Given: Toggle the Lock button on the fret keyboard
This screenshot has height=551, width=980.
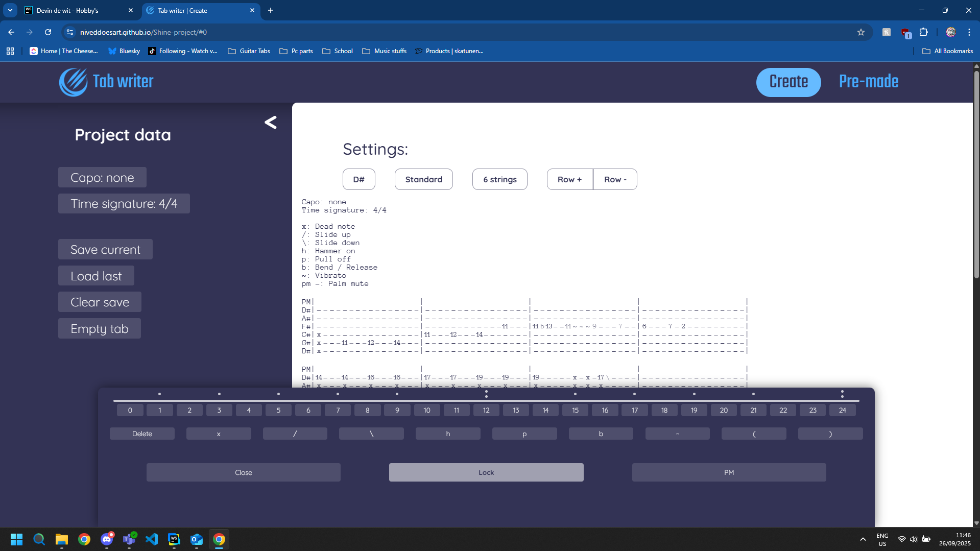Looking at the screenshot, I should pyautogui.click(x=486, y=472).
